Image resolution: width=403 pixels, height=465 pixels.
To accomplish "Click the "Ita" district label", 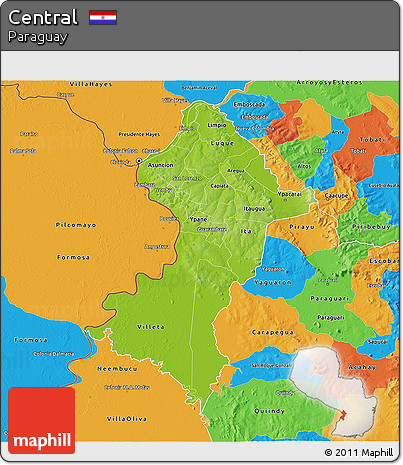I will click(x=246, y=231).
